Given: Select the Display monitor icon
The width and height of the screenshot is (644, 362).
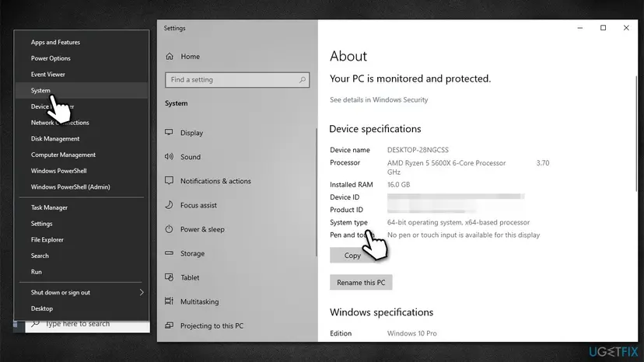Looking at the screenshot, I should [x=169, y=132].
